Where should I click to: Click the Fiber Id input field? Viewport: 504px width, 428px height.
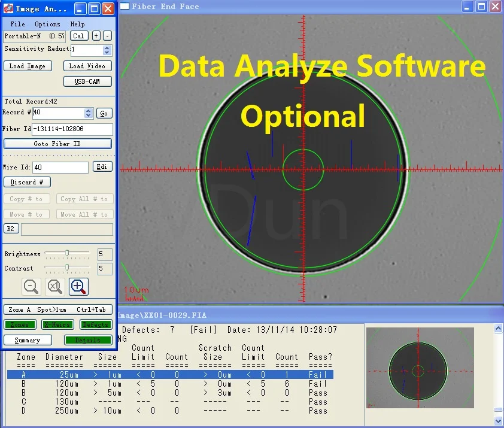pyautogui.click(x=72, y=129)
